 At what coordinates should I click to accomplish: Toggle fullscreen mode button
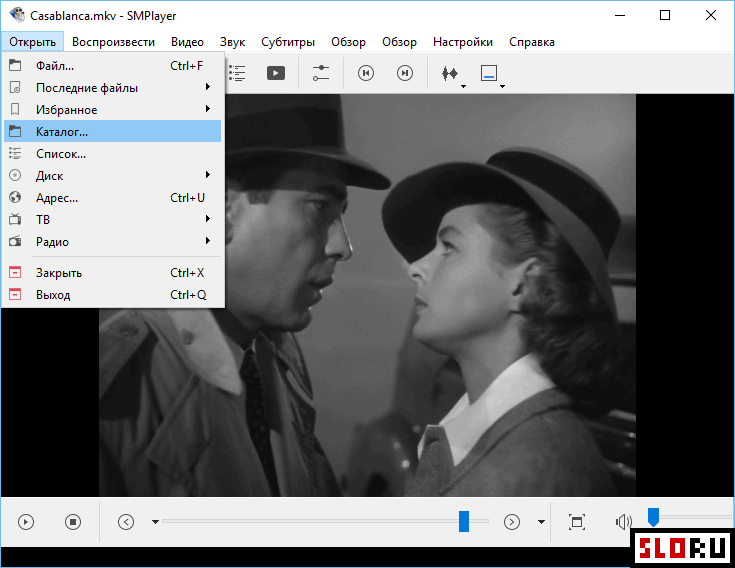coord(577,522)
